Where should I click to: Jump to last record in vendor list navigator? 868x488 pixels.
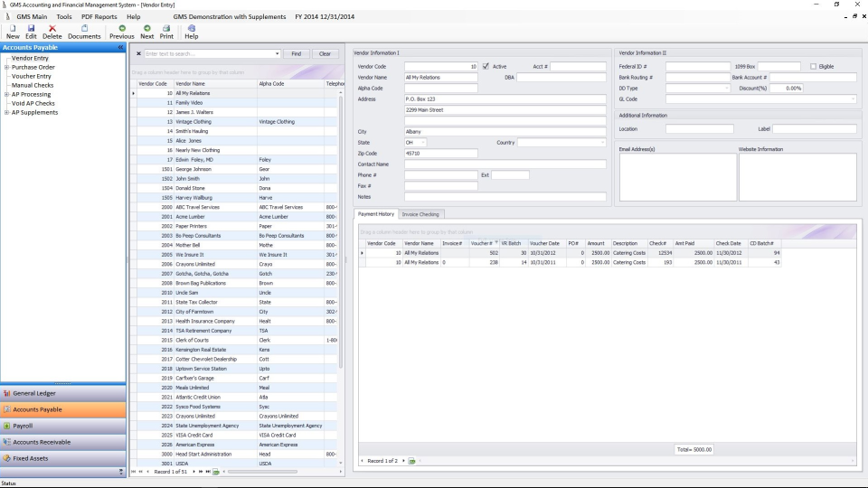pos(208,472)
